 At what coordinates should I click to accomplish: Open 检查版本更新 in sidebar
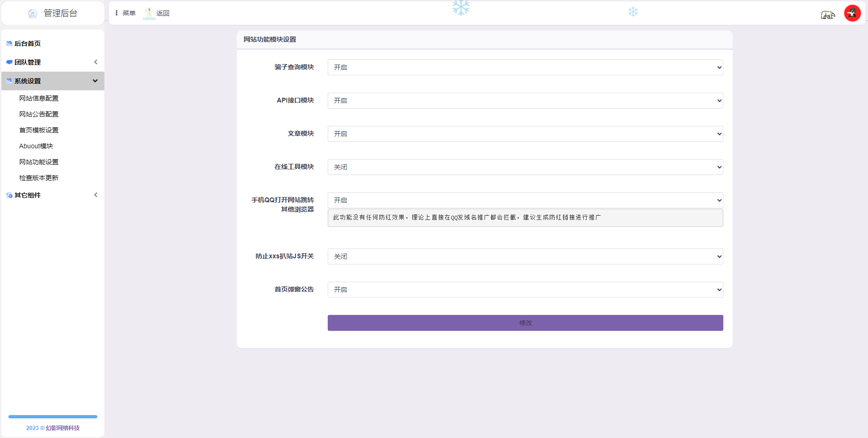(x=39, y=178)
